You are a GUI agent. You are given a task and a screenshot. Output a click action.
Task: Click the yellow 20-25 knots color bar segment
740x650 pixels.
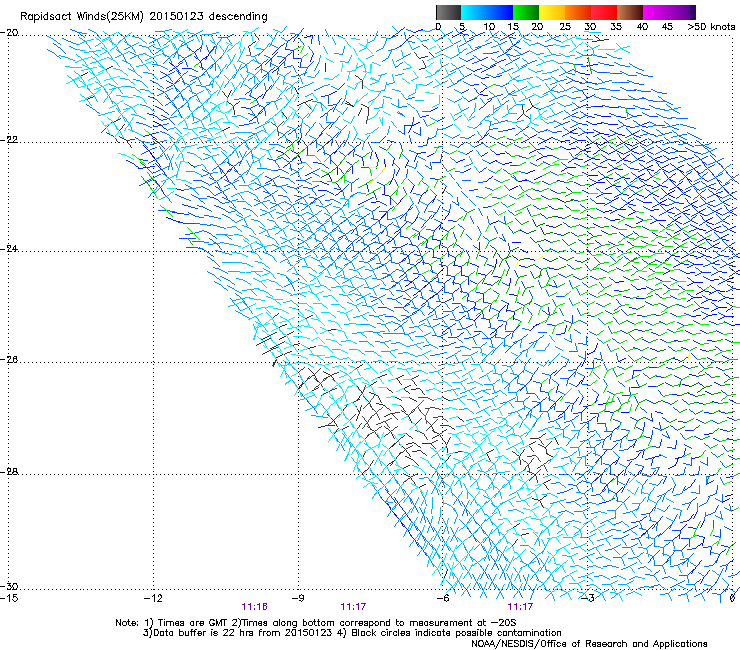point(552,12)
